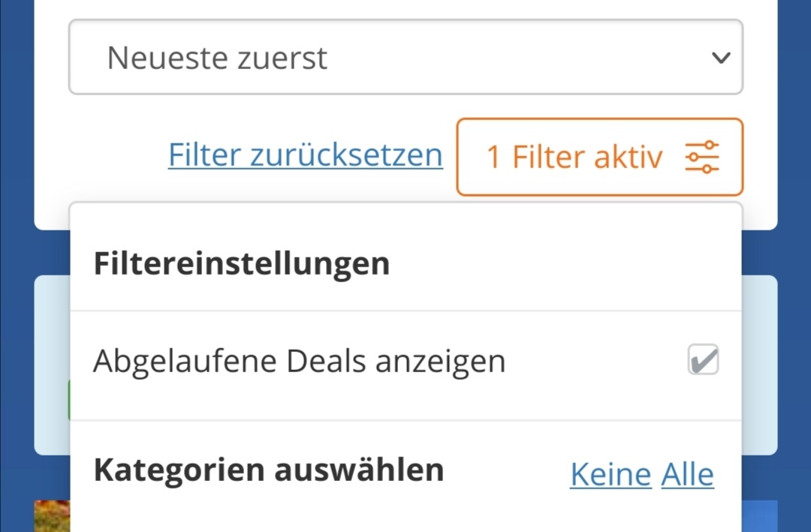
Task: Click the 'Neueste zuerst' selected option text
Action: point(217,57)
